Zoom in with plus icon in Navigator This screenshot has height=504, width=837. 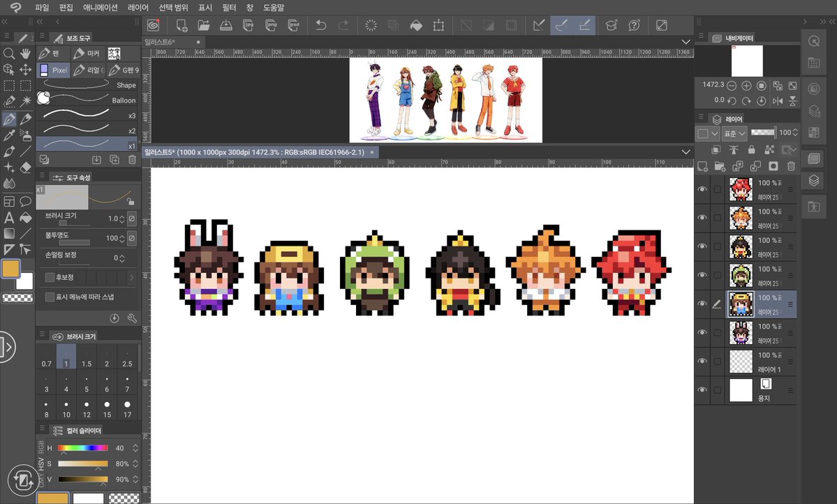(x=746, y=85)
